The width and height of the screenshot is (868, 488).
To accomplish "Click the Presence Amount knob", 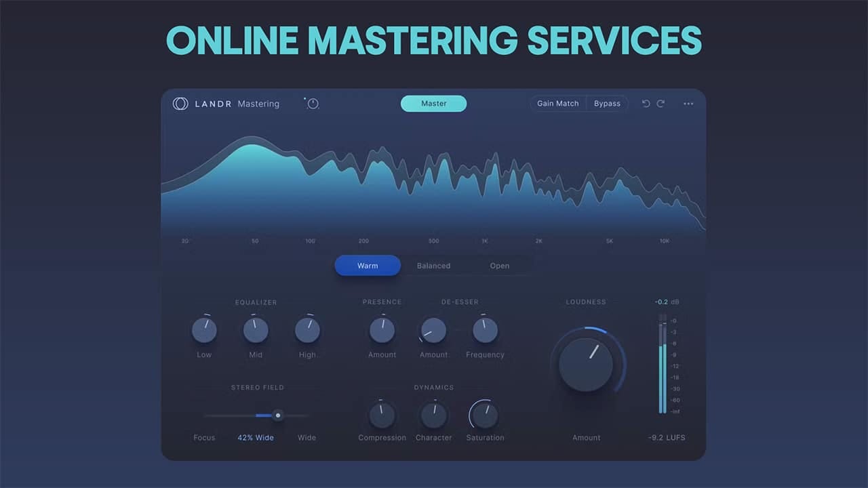I will coord(382,330).
